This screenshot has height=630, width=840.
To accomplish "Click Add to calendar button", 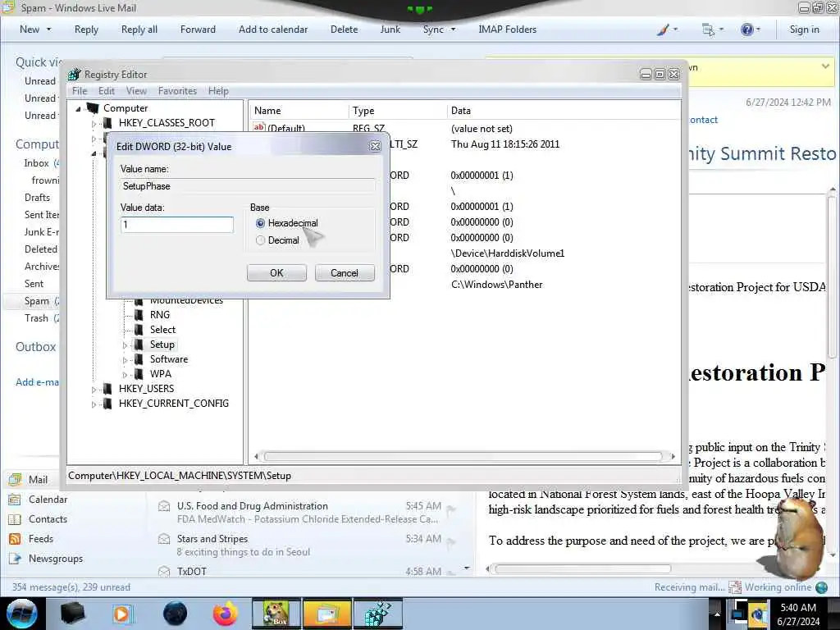I will (273, 30).
